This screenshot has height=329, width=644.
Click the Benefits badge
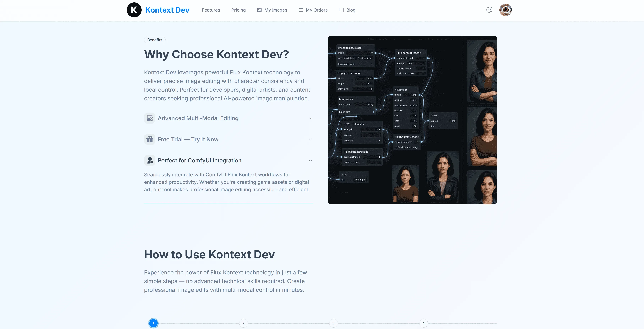pos(155,40)
